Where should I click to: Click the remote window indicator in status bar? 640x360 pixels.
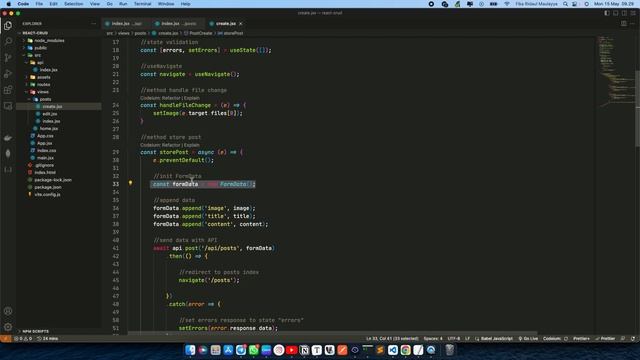click(6, 339)
